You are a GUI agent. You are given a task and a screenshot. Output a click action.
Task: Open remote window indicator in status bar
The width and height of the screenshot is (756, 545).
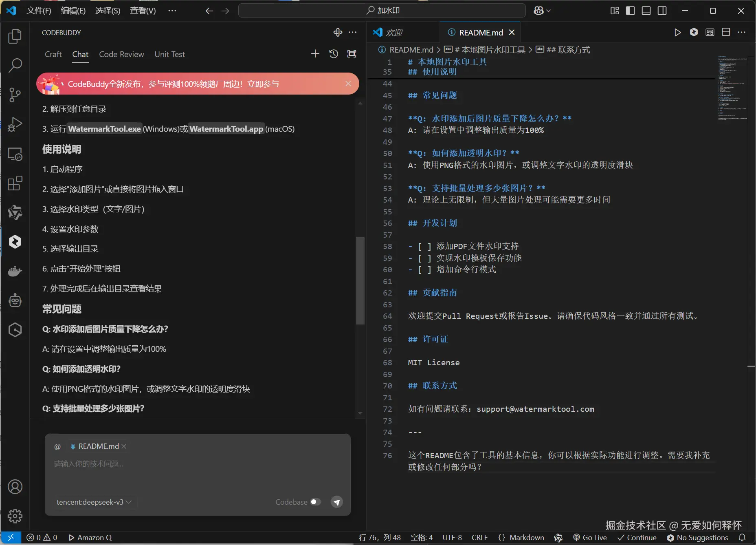tap(11, 538)
